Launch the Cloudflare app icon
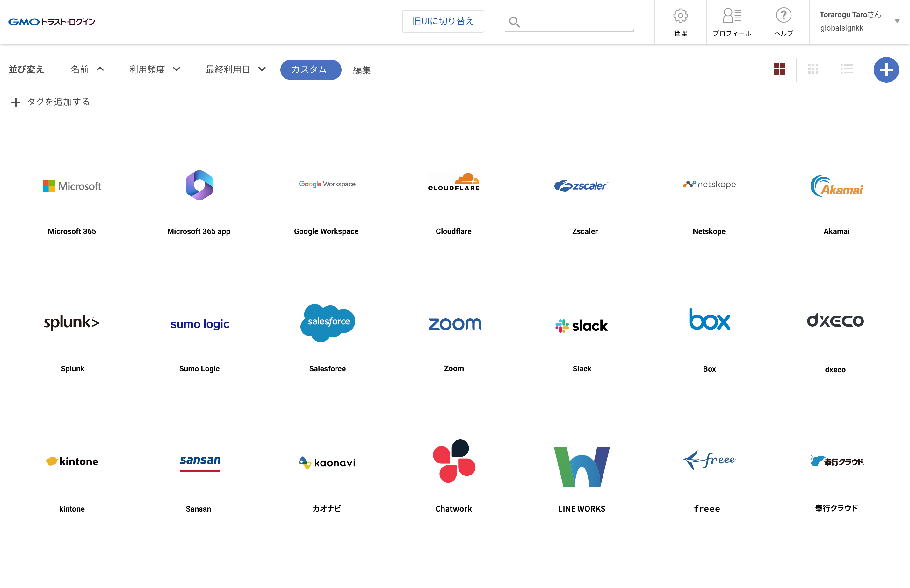Viewport: 910px width, 588px height. [454, 182]
